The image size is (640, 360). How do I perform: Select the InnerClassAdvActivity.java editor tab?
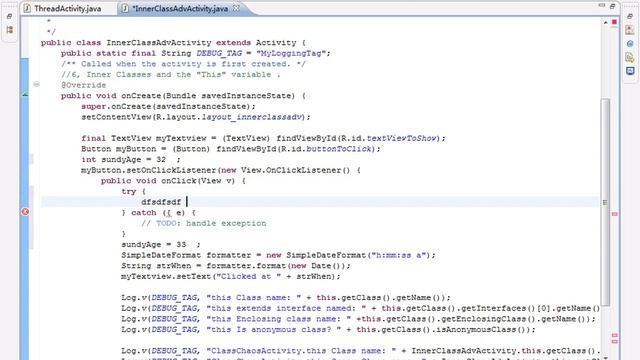coord(180,8)
